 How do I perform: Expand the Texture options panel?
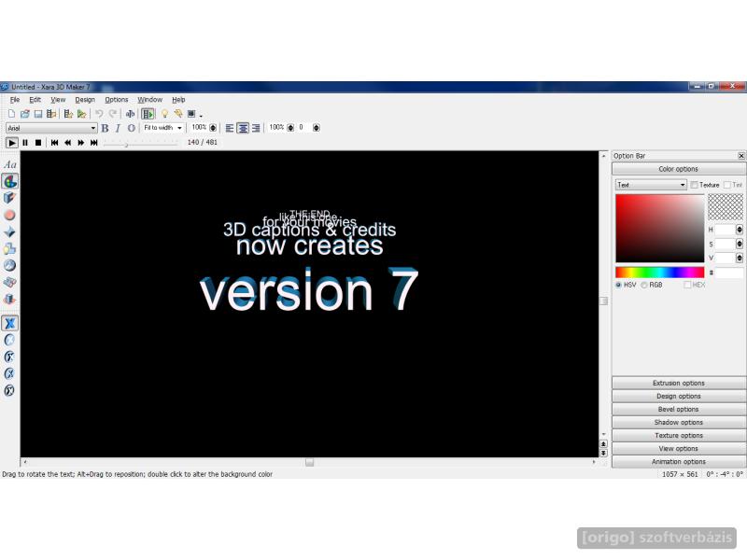point(679,436)
